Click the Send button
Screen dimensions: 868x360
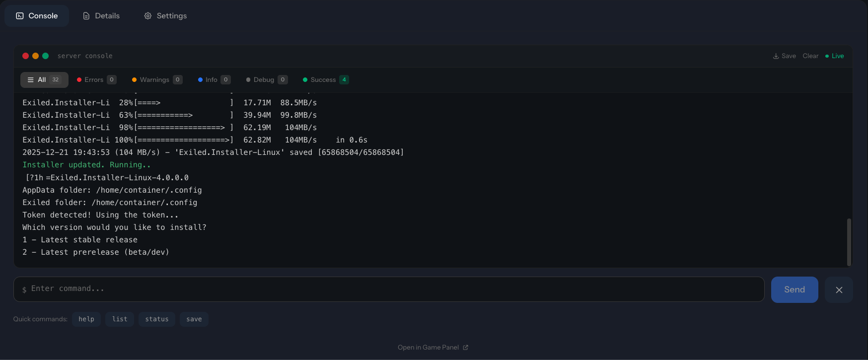coord(795,289)
